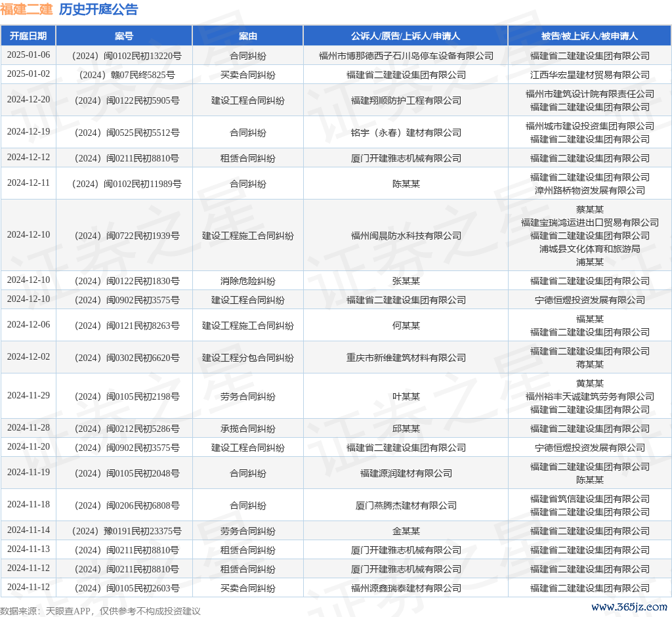Select plaintiff 邱某某
The image size is (672, 617).
click(406, 429)
